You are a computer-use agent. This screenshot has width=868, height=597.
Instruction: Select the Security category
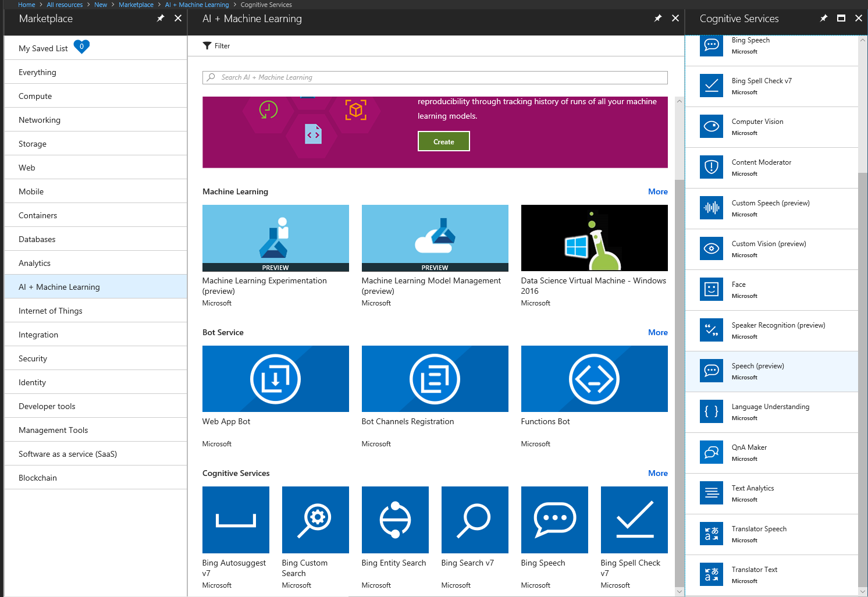95,358
